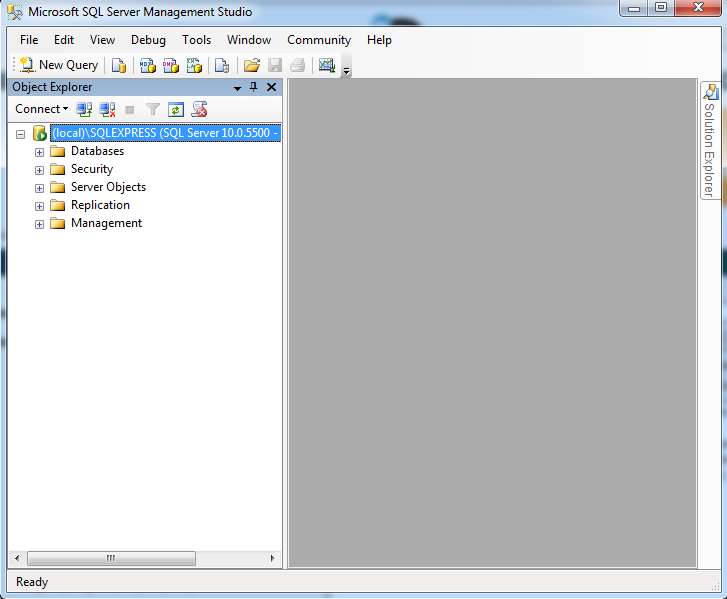Click the Save disk icon
This screenshot has height=599, width=727.
click(275, 65)
